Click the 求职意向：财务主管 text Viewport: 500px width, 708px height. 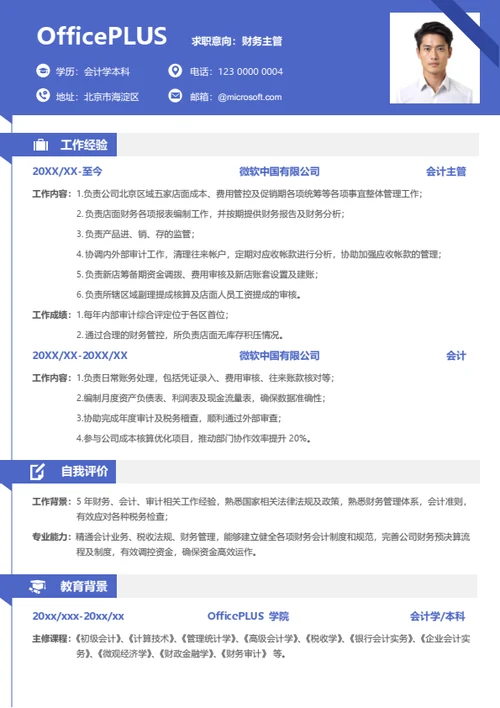(237, 41)
